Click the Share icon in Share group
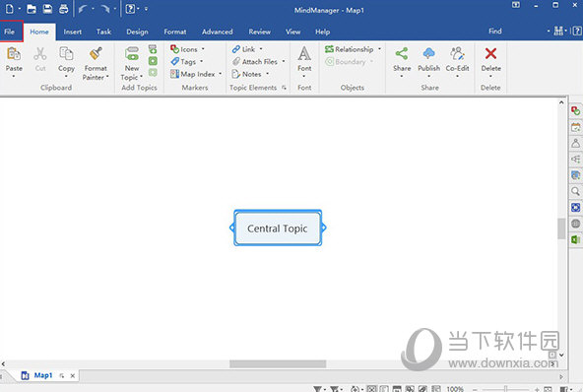The image size is (583, 392). (x=402, y=54)
